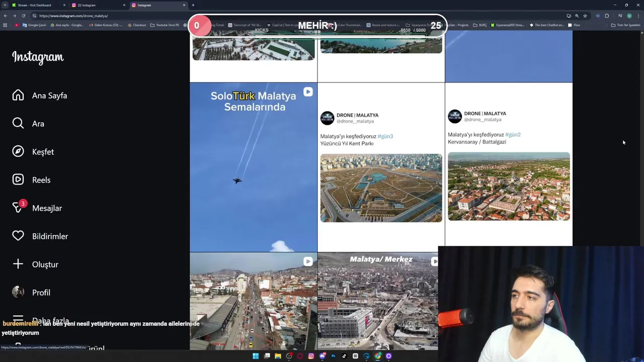The width and height of the screenshot is (644, 362).
Task: Open Chrome three-dot menu
Action: click(x=638, y=16)
